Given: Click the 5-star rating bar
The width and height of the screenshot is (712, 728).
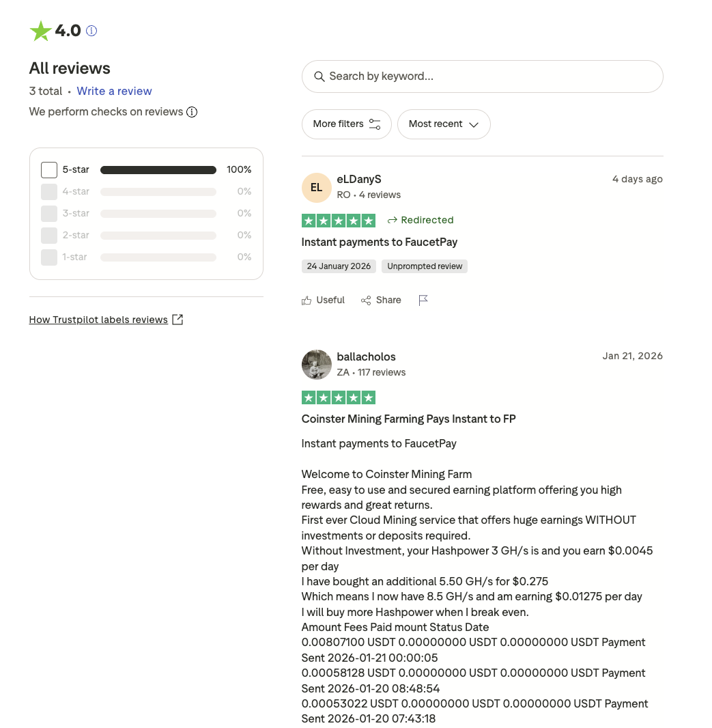Looking at the screenshot, I should (158, 170).
